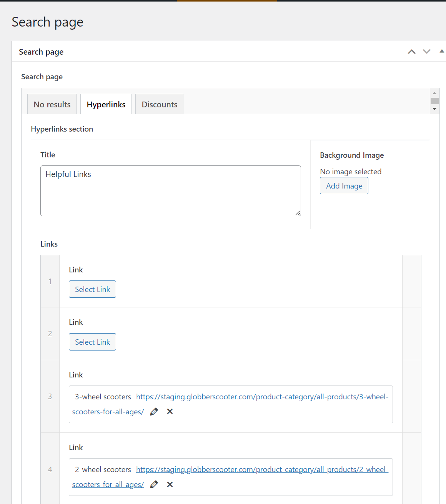Edit the 2-wheel scooters link with the pencil icon

(x=154, y=484)
